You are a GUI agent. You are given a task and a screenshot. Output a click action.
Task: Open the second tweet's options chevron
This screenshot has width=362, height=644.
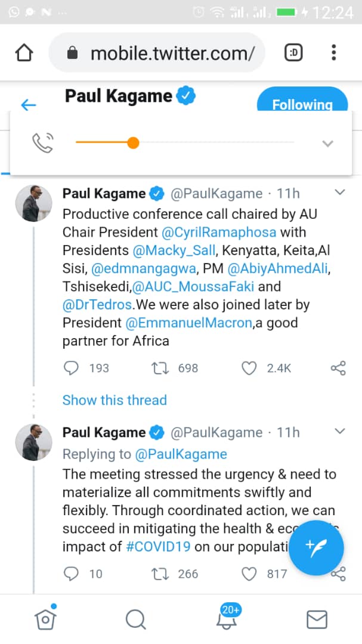click(x=340, y=431)
